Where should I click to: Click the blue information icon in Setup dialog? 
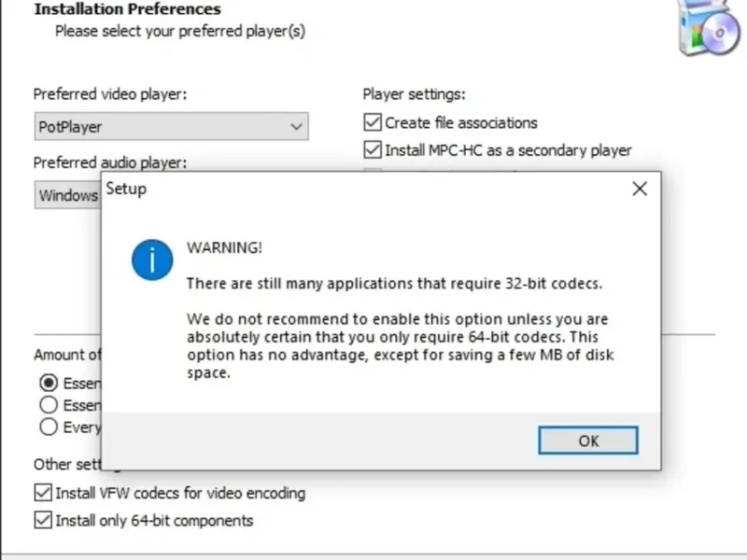pyautogui.click(x=152, y=259)
